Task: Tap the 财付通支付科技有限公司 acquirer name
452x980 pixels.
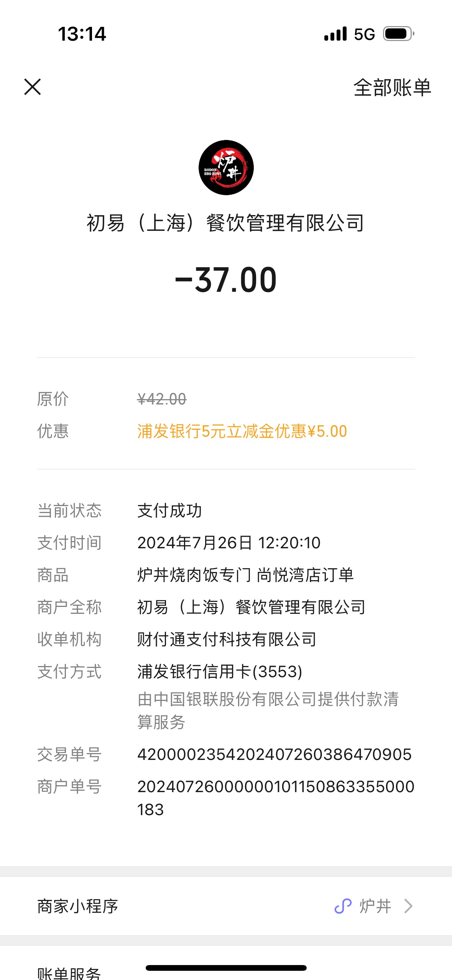Action: tap(227, 640)
